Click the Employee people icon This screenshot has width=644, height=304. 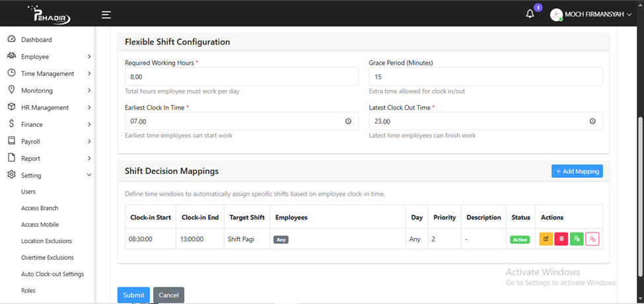point(11,56)
